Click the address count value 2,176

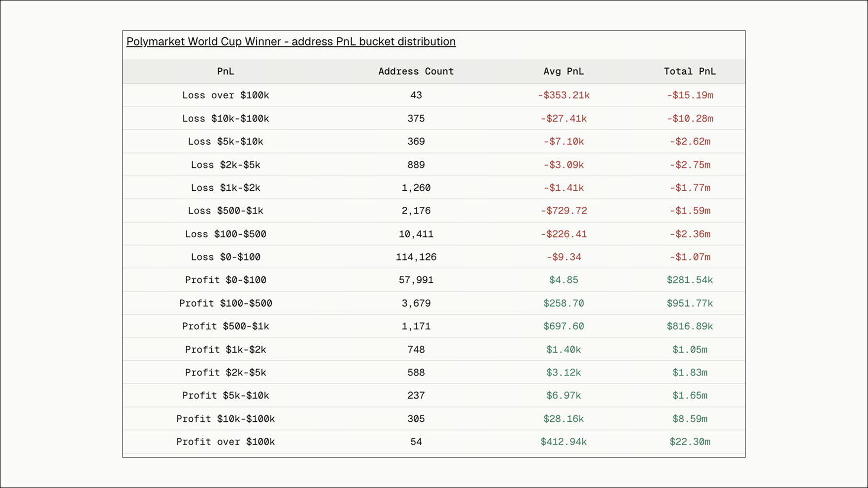[x=416, y=211]
